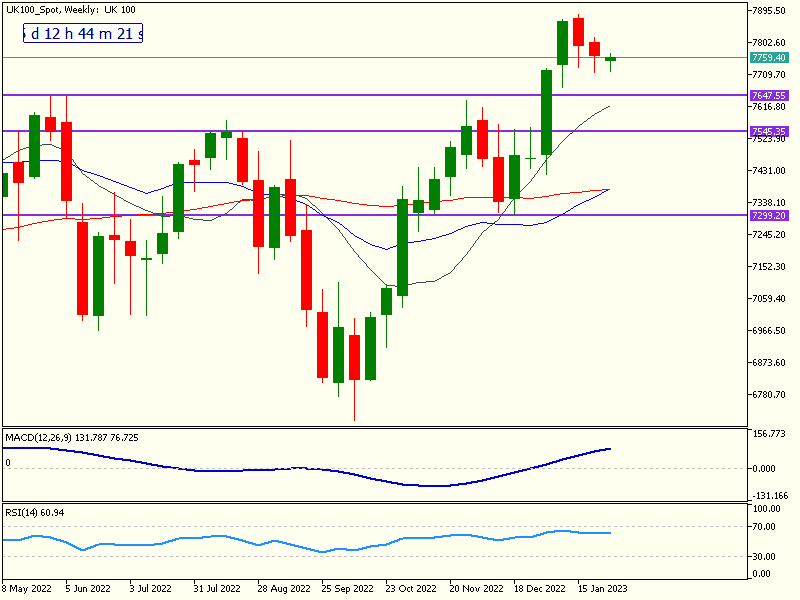Click the 7647.55 purple price level tag

click(x=769, y=95)
